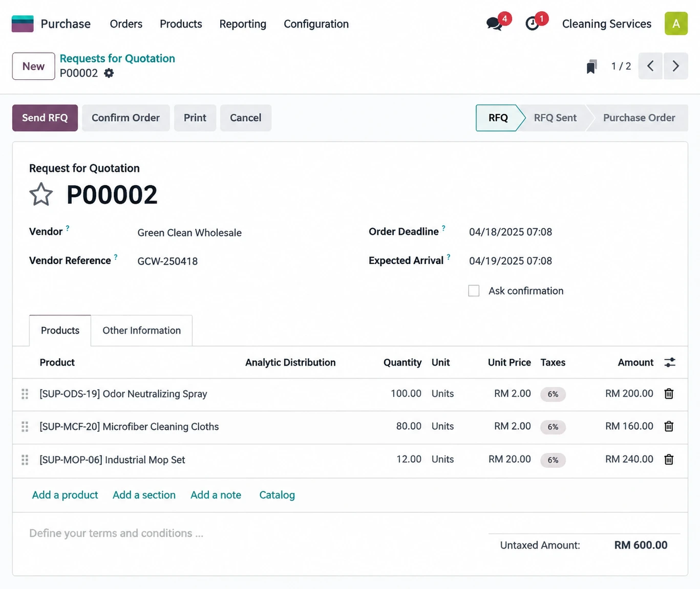
Task: Click the Add a product link
Action: point(65,495)
